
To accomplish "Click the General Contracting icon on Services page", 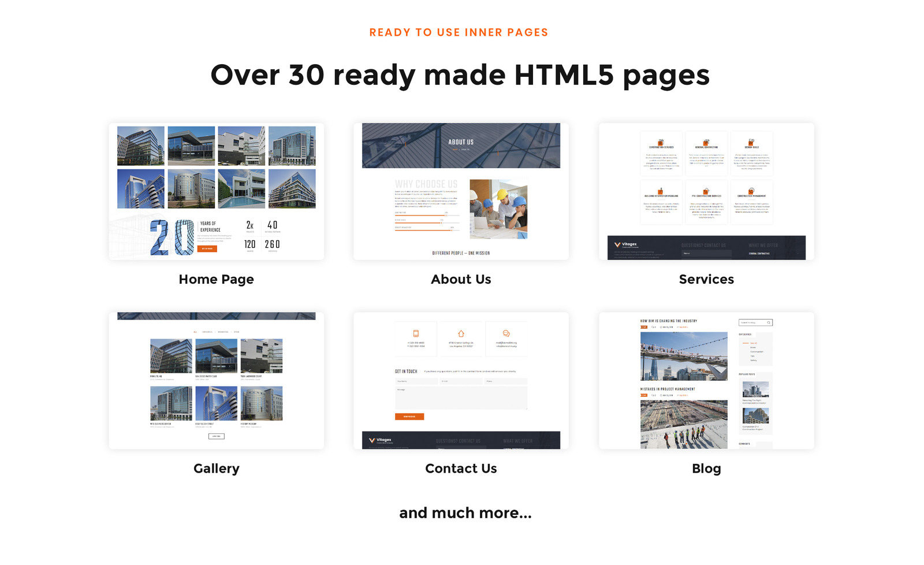I will pos(706,142).
